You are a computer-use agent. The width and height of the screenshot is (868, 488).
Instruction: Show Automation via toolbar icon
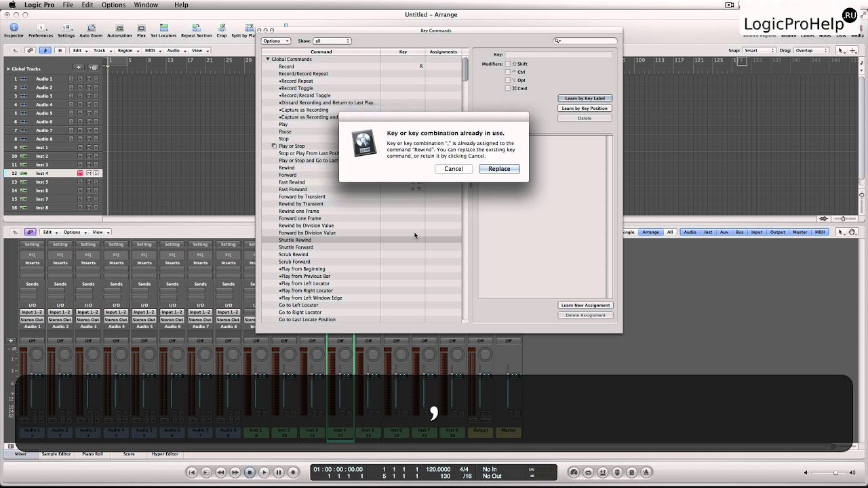click(x=119, y=30)
